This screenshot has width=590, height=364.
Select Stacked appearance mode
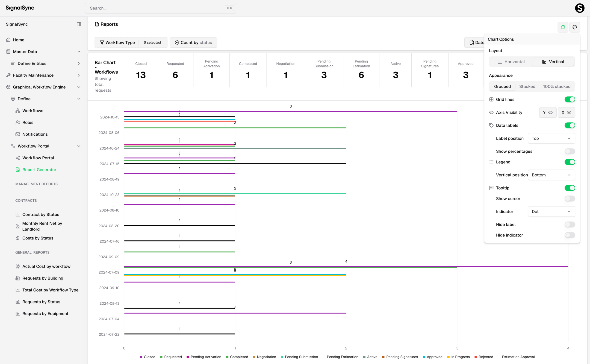(527, 86)
